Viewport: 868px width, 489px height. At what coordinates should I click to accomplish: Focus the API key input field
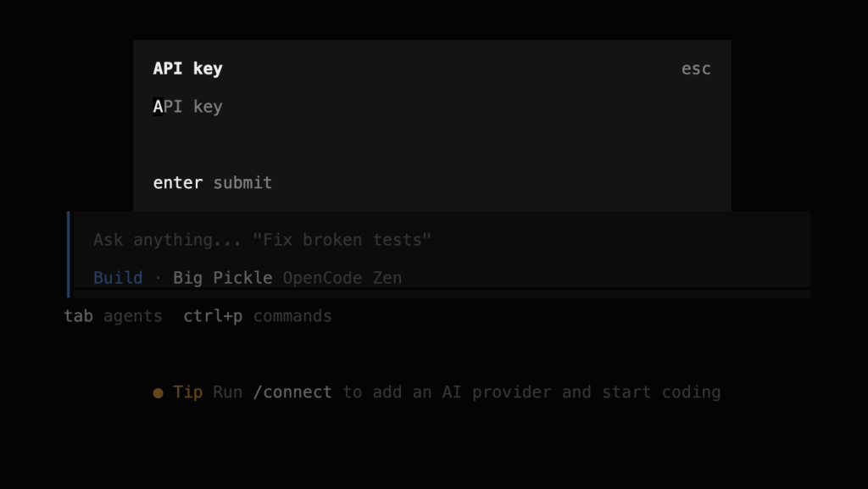point(431,106)
